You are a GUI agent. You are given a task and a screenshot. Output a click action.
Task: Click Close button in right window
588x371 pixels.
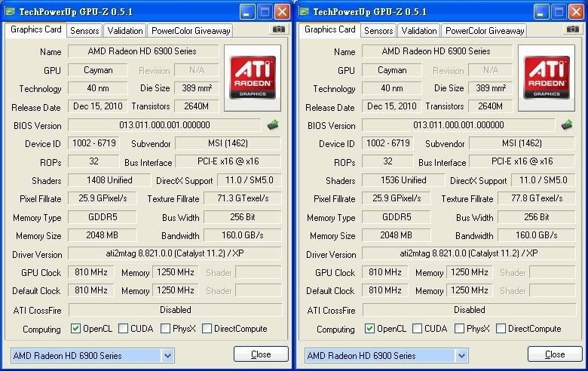pos(555,354)
